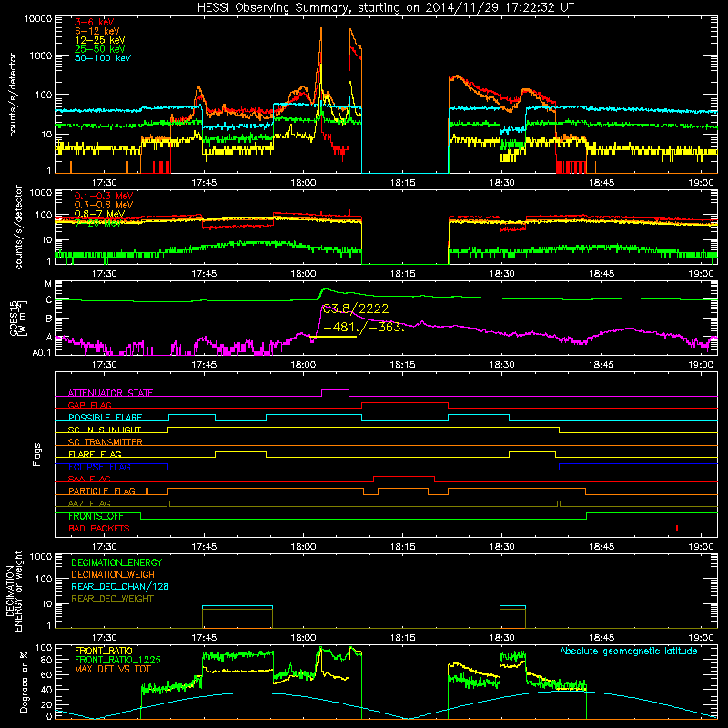Select the FLARE_FLAG label
This screenshot has width=728, height=728.
pos(95,454)
